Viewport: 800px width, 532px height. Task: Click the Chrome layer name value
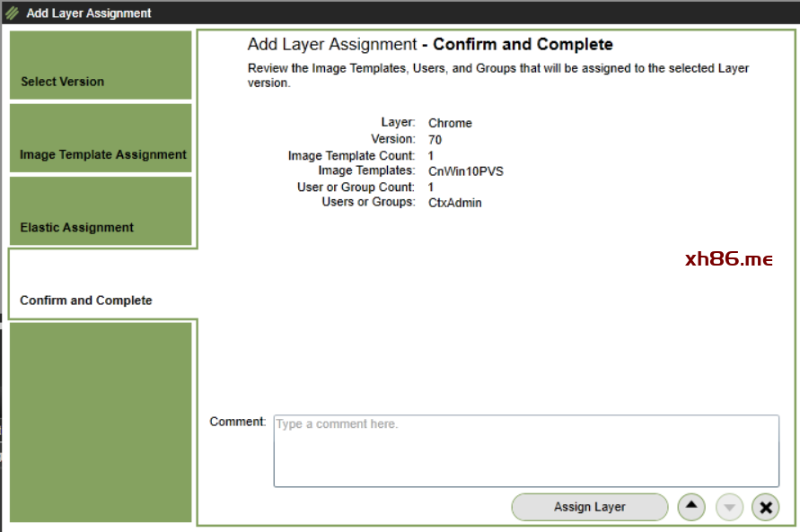pyautogui.click(x=450, y=123)
